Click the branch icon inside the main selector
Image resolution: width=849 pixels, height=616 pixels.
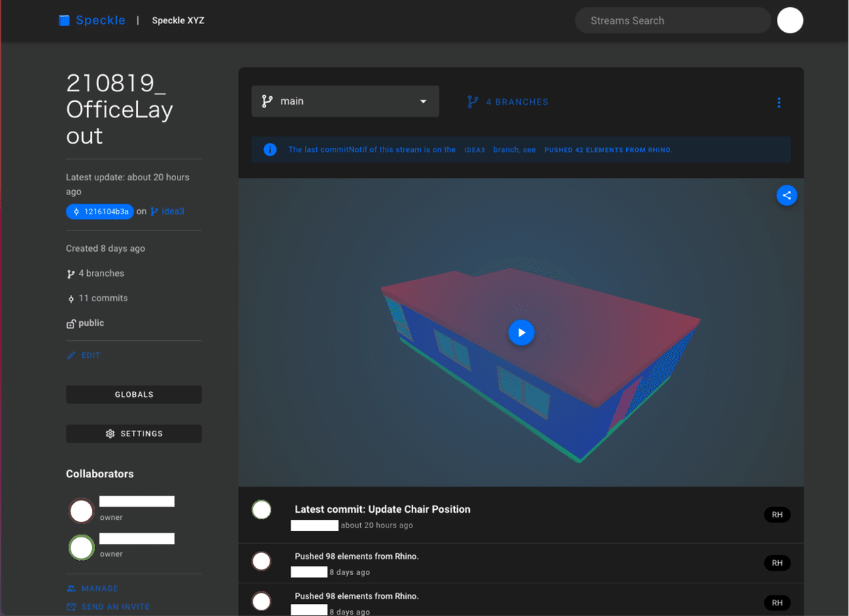[267, 101]
